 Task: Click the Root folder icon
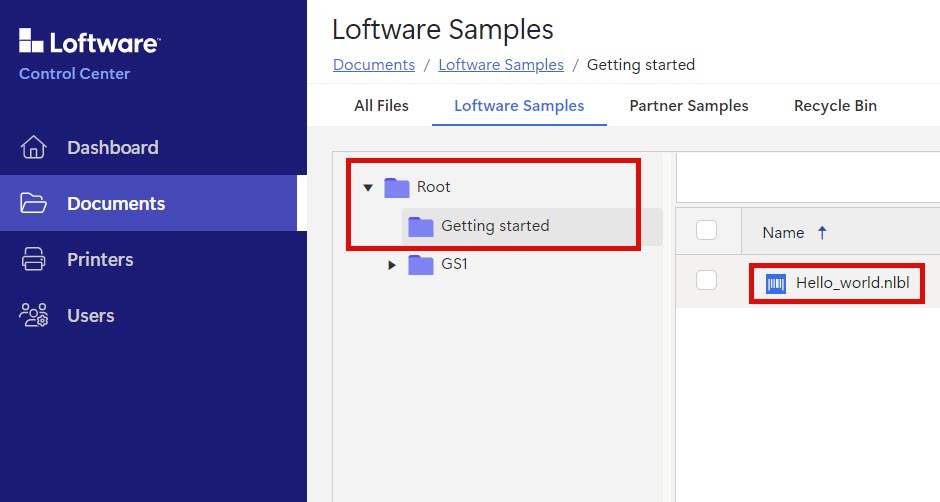[397, 187]
